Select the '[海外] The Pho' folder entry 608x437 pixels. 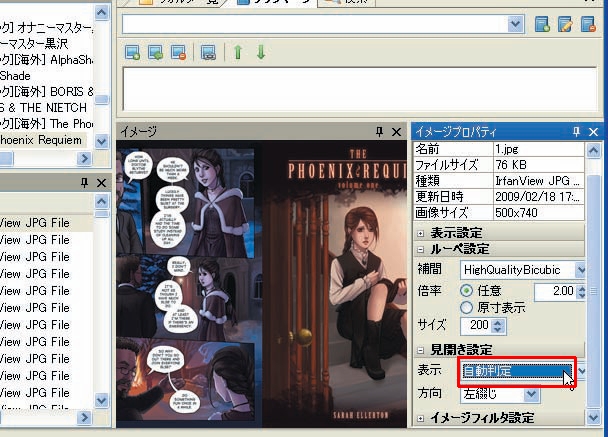(47, 124)
